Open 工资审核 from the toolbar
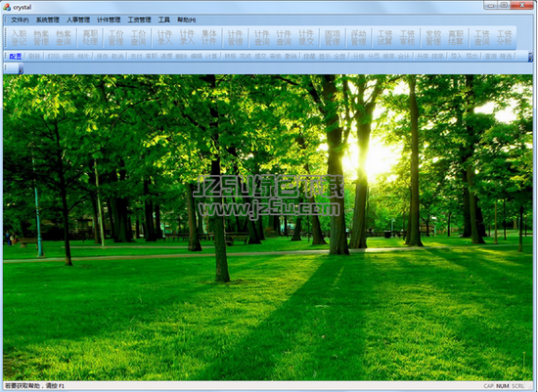Image resolution: width=538 pixels, height=392 pixels. pyautogui.click(x=407, y=38)
